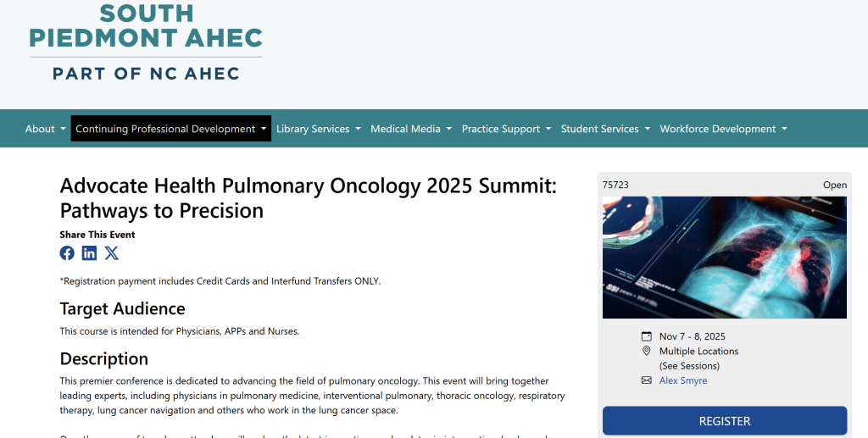868x438 pixels.
Task: Share event on LinkedIn icon
Action: pyautogui.click(x=89, y=253)
